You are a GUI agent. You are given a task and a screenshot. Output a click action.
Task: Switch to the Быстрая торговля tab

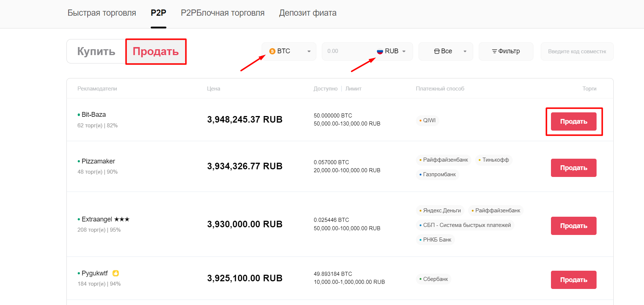(102, 13)
